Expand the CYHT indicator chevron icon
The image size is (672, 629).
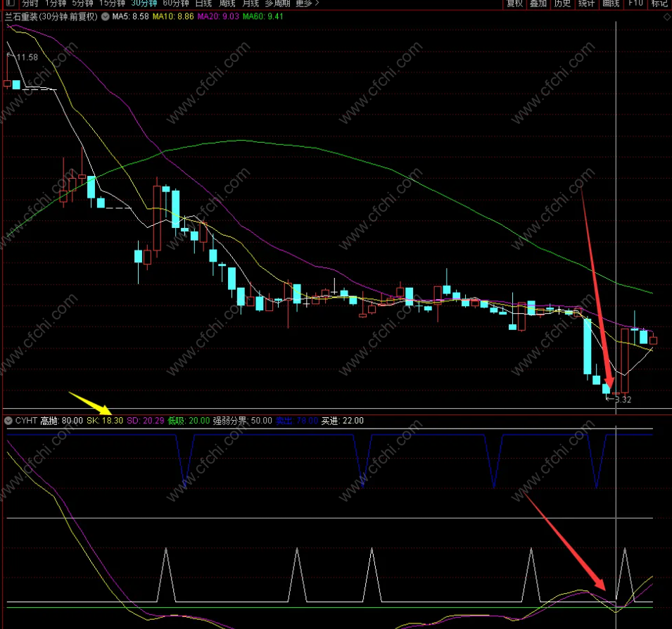[x=8, y=421]
